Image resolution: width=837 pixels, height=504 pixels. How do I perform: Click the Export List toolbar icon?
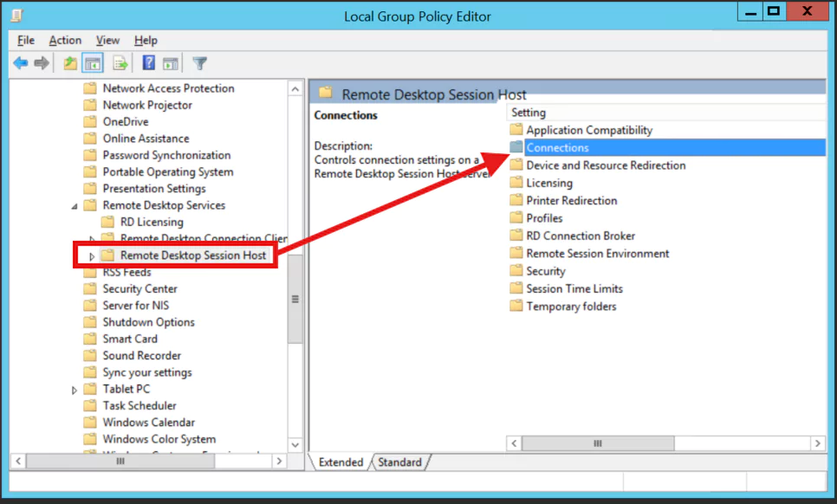click(120, 63)
